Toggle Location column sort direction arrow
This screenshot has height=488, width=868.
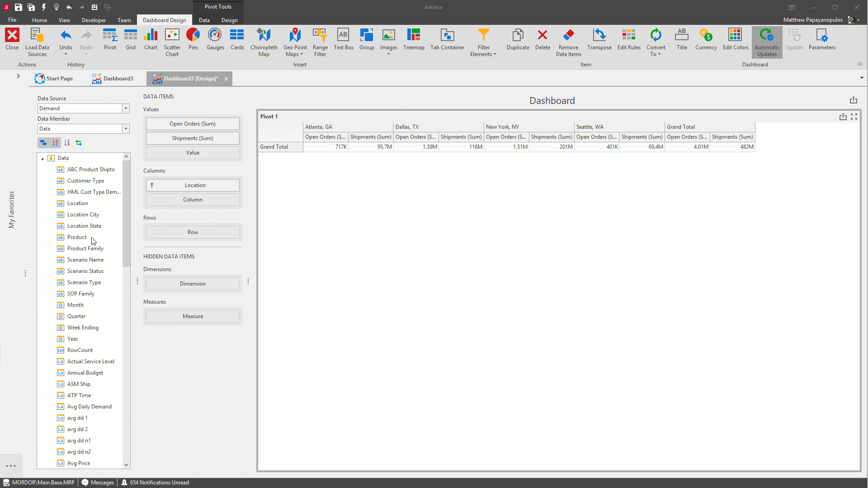point(152,185)
